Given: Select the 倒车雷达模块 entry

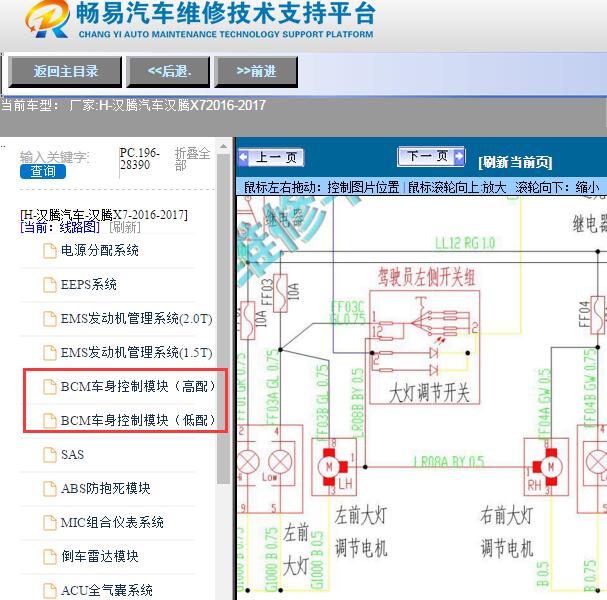Looking at the screenshot, I should (99, 556).
